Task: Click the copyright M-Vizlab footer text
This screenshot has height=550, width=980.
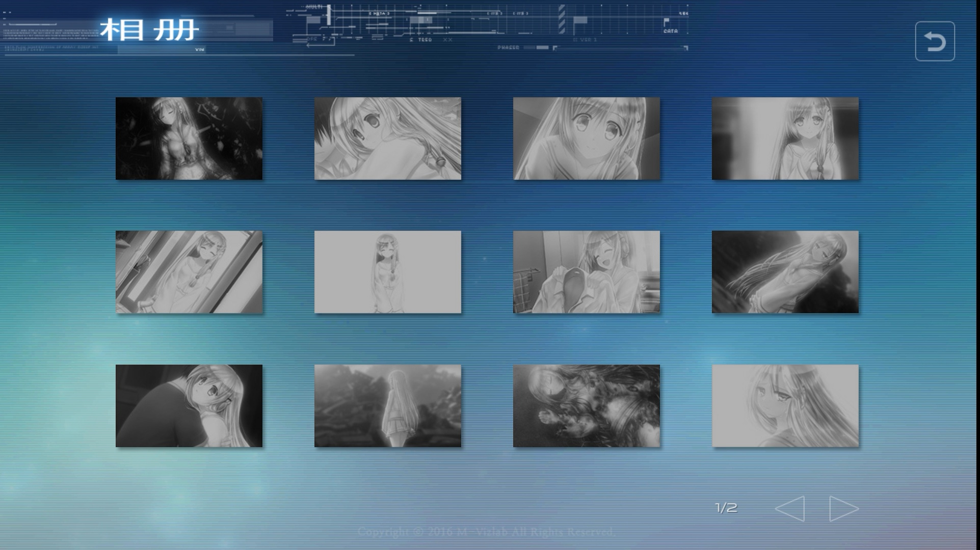Action: coord(485,532)
